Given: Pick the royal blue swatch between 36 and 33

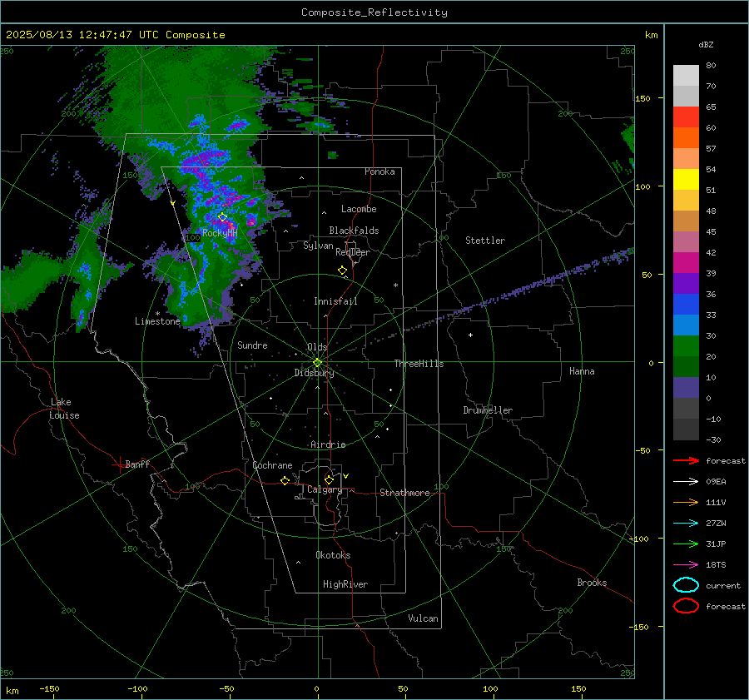Looking at the screenshot, I should (x=686, y=305).
